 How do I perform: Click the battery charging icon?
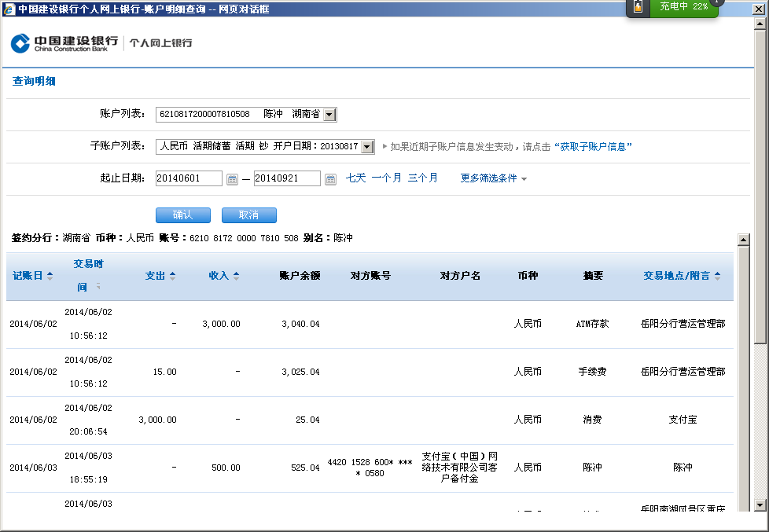[x=638, y=7]
